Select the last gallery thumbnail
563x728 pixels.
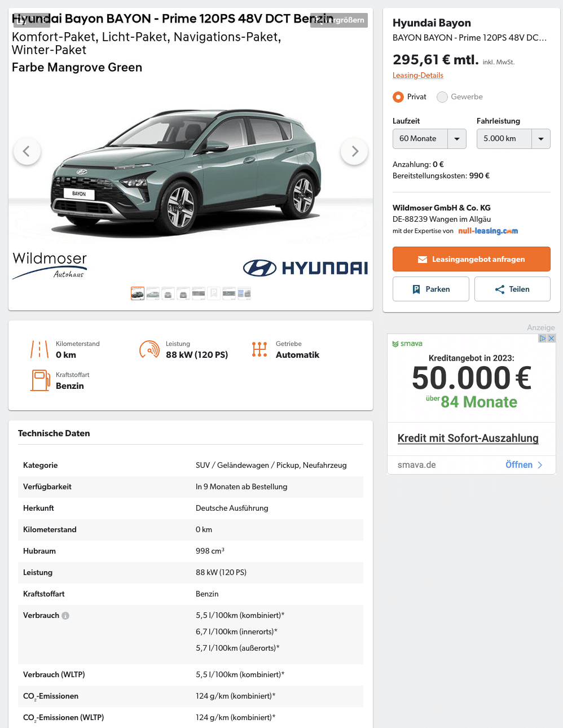(x=244, y=293)
